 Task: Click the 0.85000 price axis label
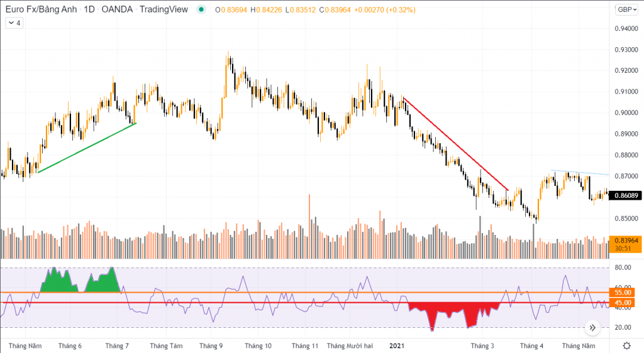pyautogui.click(x=626, y=219)
